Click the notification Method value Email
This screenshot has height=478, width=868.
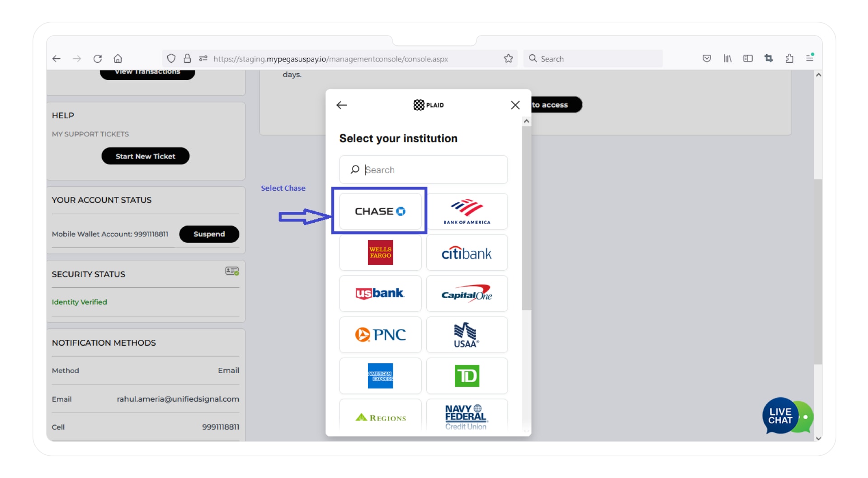point(228,370)
